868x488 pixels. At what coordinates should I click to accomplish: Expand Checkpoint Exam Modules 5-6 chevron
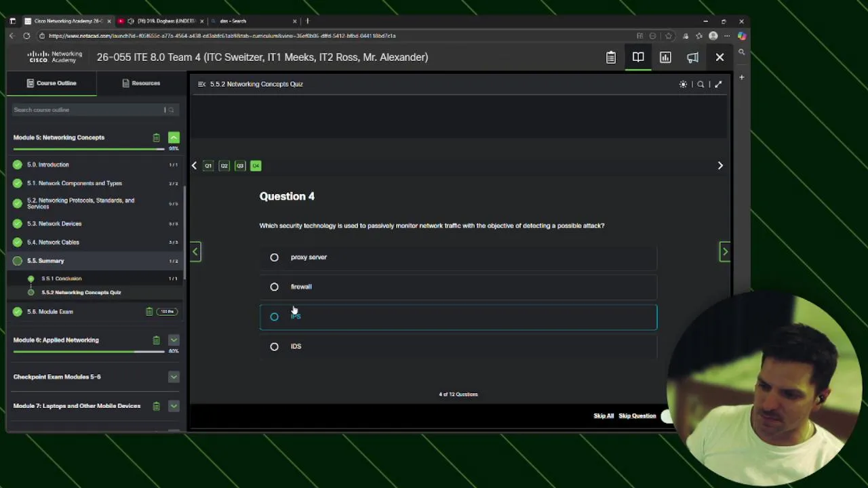174,377
